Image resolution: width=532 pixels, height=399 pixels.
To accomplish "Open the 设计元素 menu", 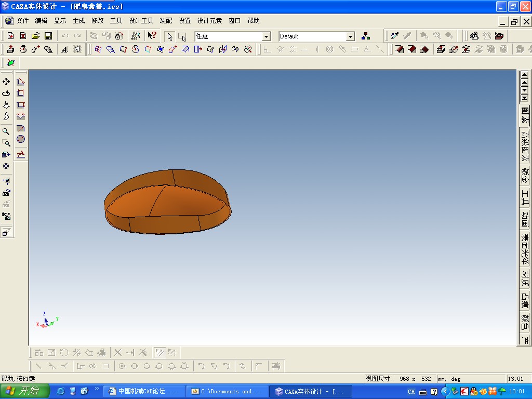I will click(209, 21).
